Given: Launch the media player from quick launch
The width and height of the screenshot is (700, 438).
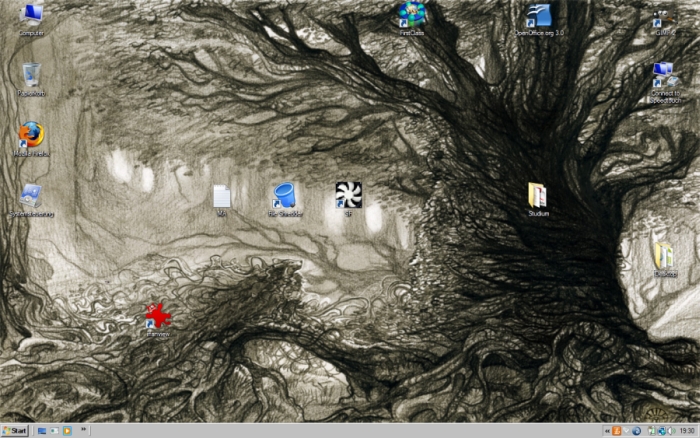Looking at the screenshot, I should coord(67,431).
